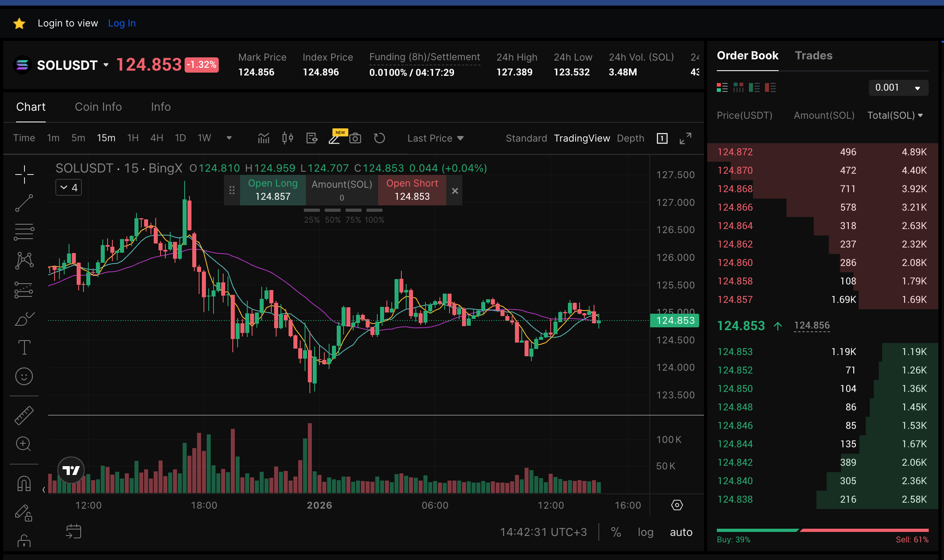Image resolution: width=944 pixels, height=560 pixels.
Task: Click the Log In link
Action: (x=122, y=23)
